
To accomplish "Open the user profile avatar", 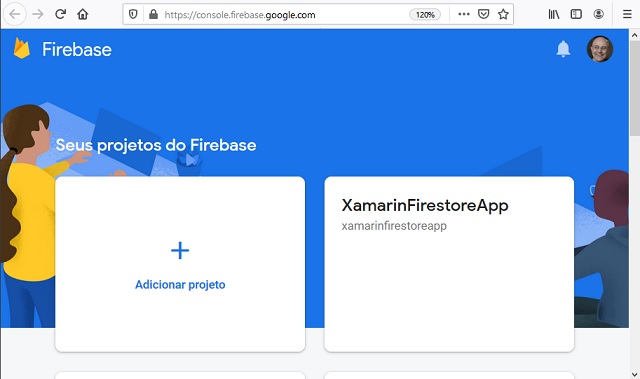I will 600,49.
